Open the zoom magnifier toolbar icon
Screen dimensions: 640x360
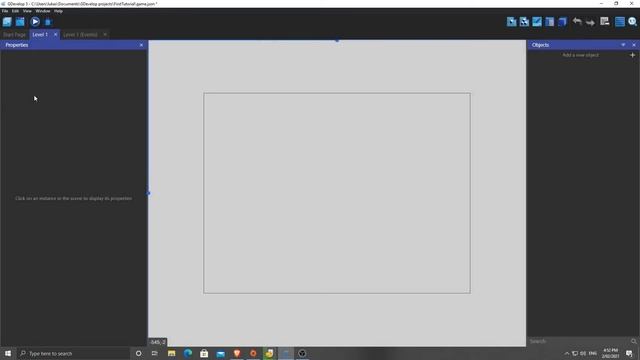[x=633, y=22]
